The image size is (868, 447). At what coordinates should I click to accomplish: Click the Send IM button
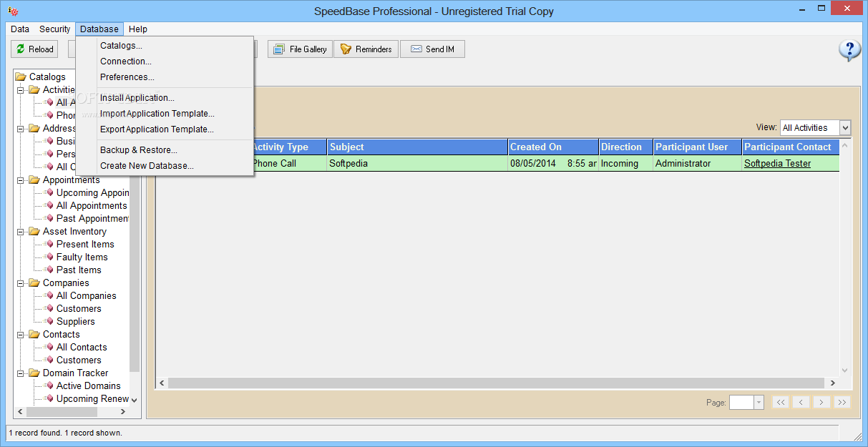[433, 49]
